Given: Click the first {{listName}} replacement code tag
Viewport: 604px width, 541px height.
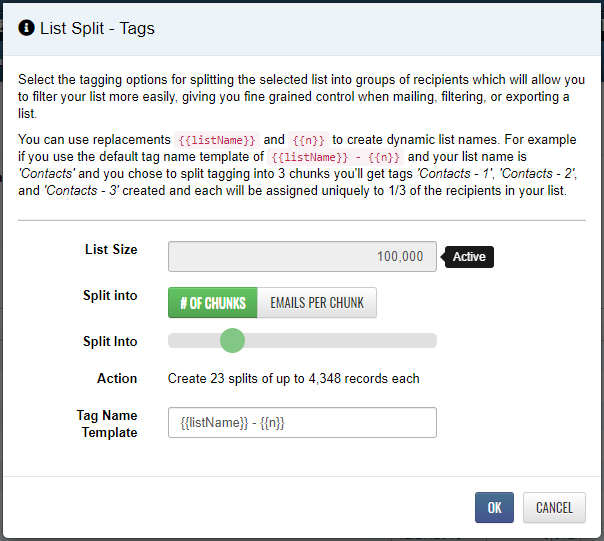Looking at the screenshot, I should 216,140.
